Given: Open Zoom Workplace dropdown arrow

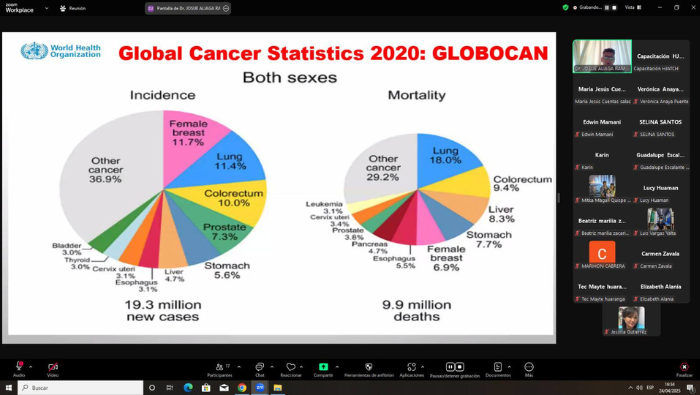Looking at the screenshot, I should click(x=46, y=8).
